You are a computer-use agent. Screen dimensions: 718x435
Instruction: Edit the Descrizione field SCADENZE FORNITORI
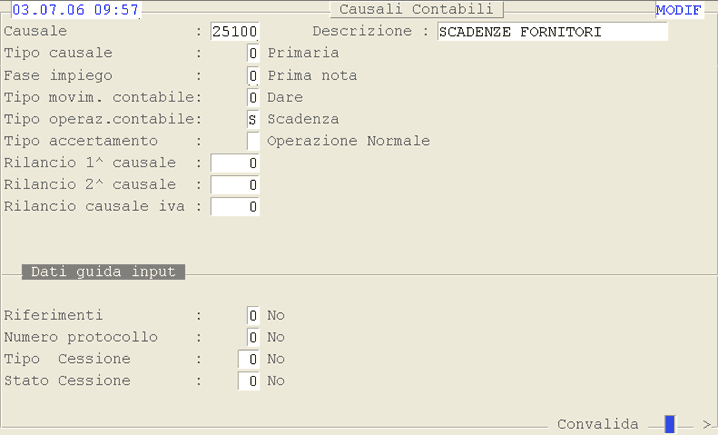[x=552, y=31]
